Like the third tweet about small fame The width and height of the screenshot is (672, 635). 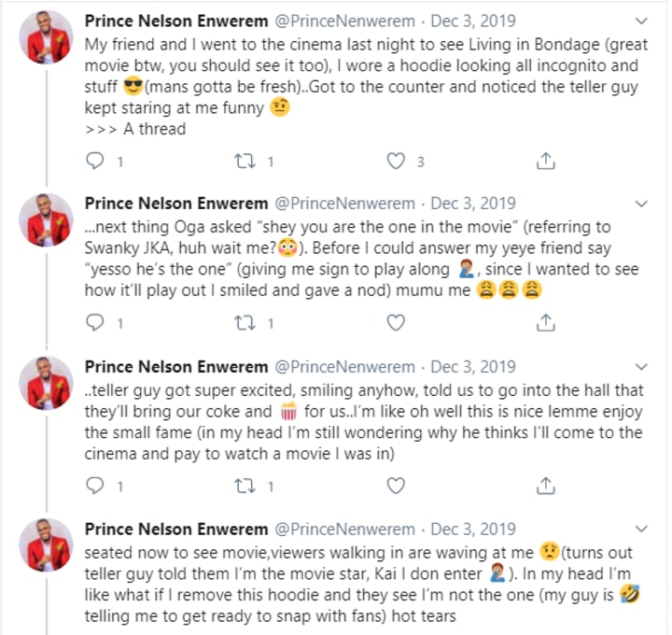point(396,486)
